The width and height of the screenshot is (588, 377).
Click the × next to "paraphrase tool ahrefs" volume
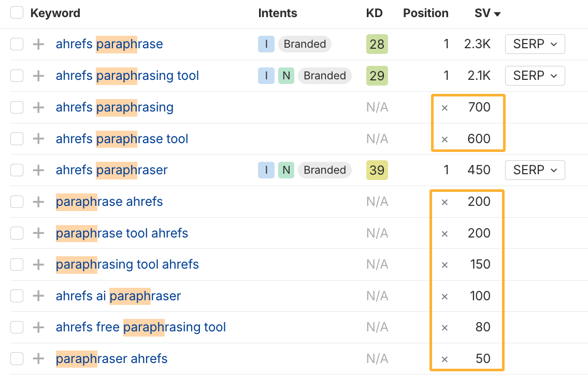point(444,233)
